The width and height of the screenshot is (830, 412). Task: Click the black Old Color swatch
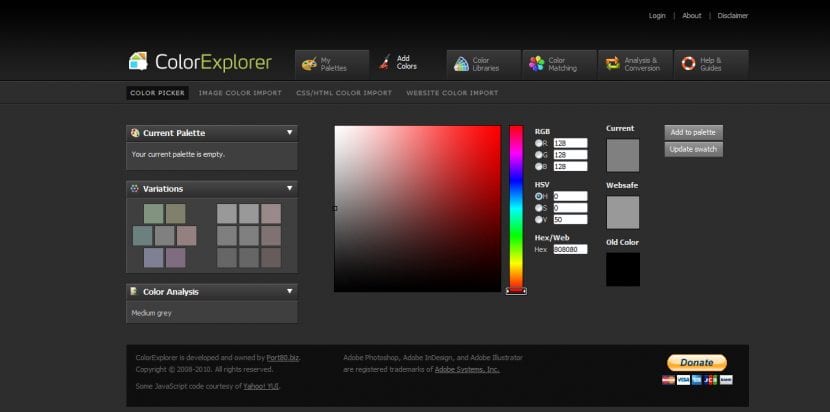tap(622, 269)
